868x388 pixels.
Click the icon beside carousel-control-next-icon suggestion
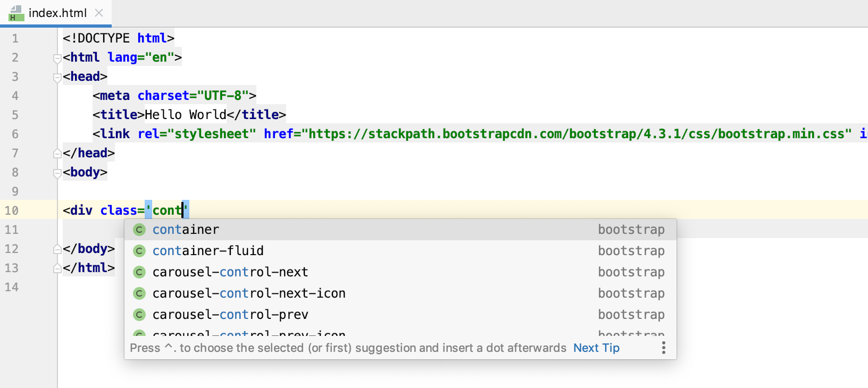[139, 293]
